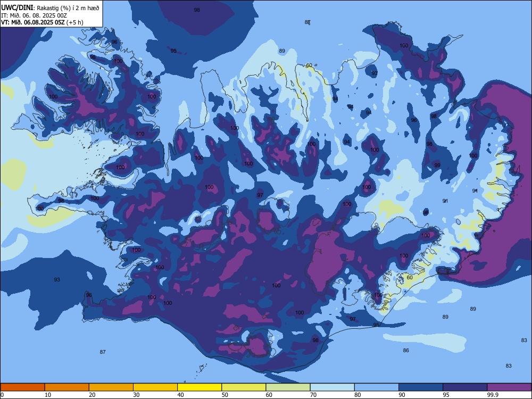Click the '95' tick label under the color scale
The image size is (532, 399).
446,395
